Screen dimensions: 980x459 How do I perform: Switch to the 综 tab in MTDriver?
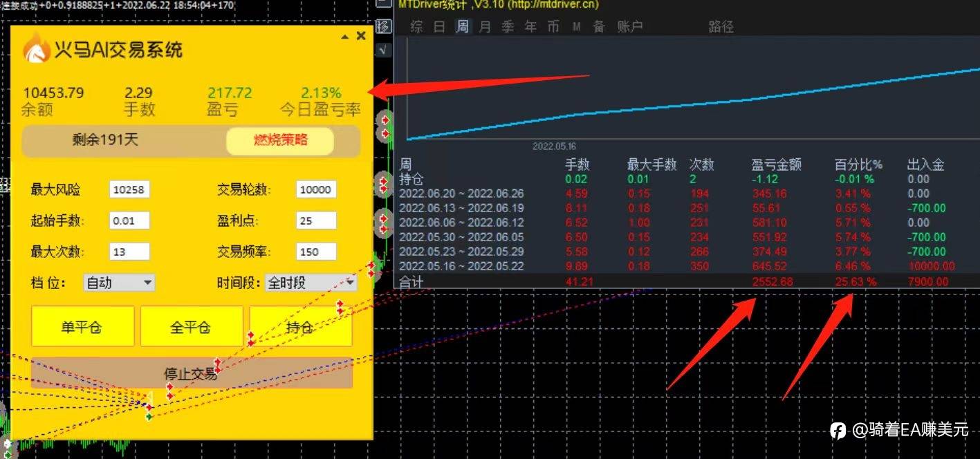click(x=416, y=27)
